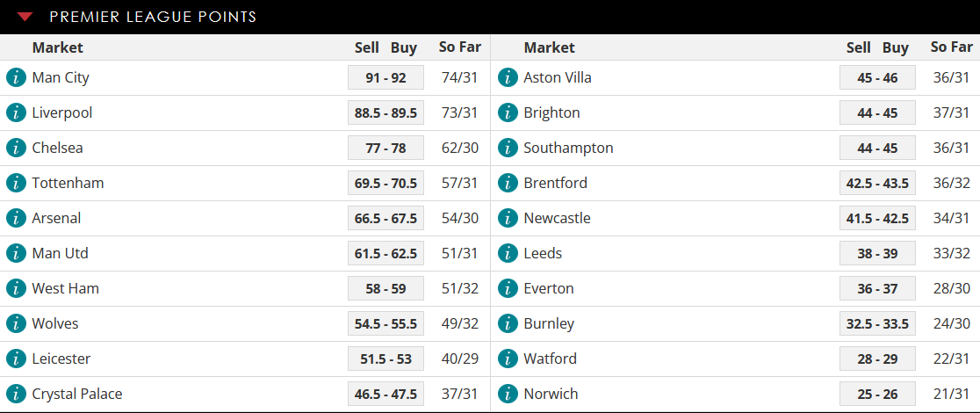Show info for the Crystal Palace market

[16, 394]
